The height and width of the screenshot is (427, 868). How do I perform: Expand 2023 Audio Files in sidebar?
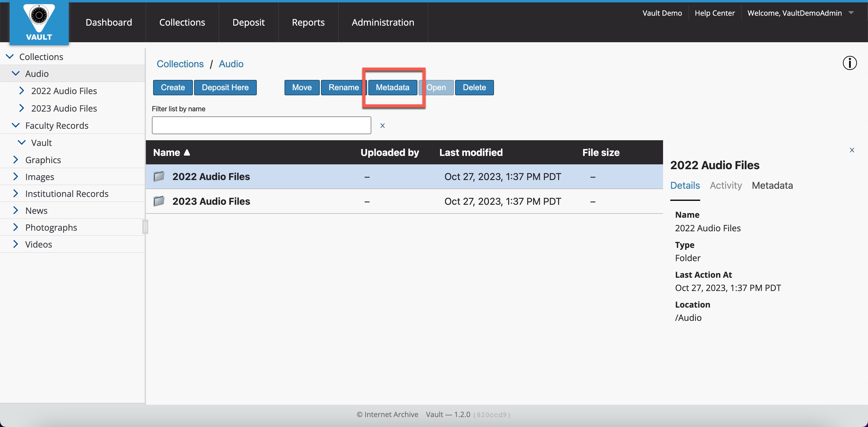pos(22,108)
